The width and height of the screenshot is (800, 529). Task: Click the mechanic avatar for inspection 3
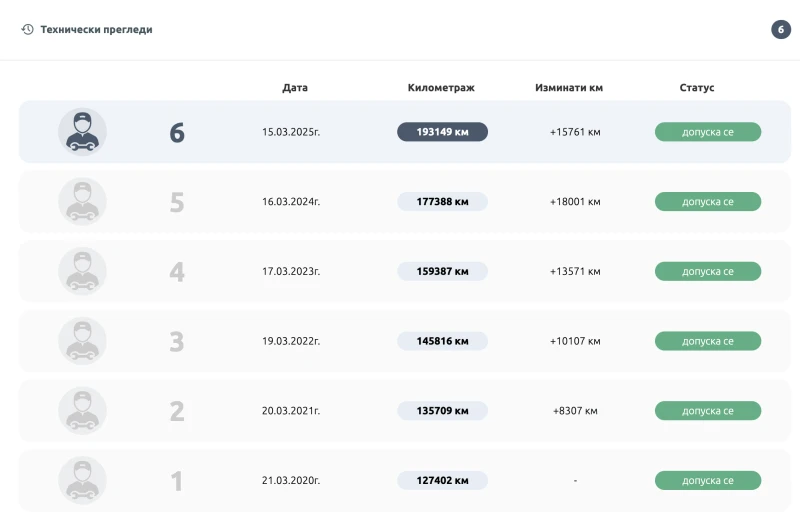point(82,341)
